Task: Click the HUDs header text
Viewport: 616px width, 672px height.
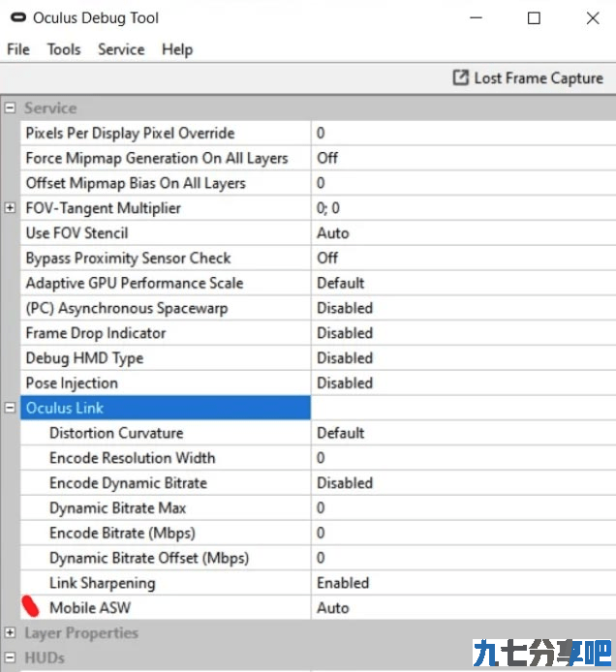Action: click(45, 657)
